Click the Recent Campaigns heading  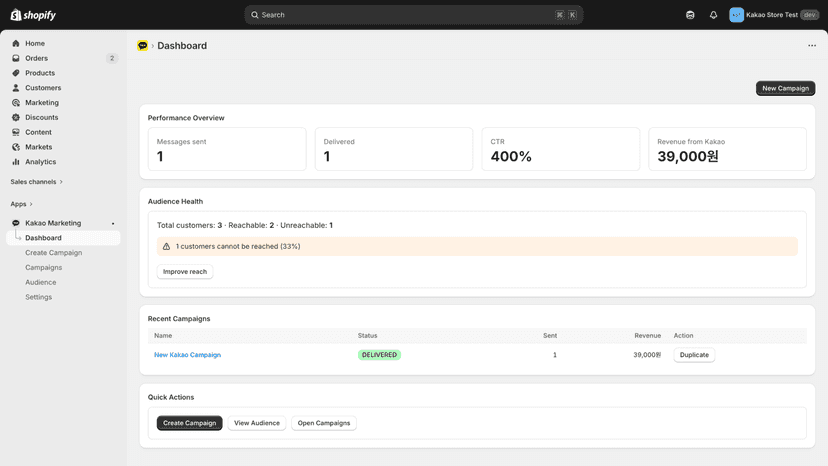pyautogui.click(x=179, y=319)
